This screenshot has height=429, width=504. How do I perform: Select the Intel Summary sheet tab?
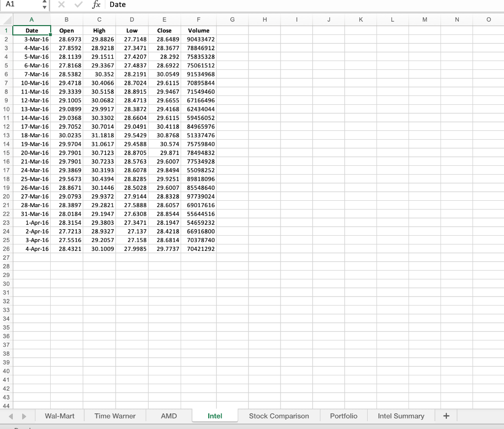pyautogui.click(x=401, y=416)
